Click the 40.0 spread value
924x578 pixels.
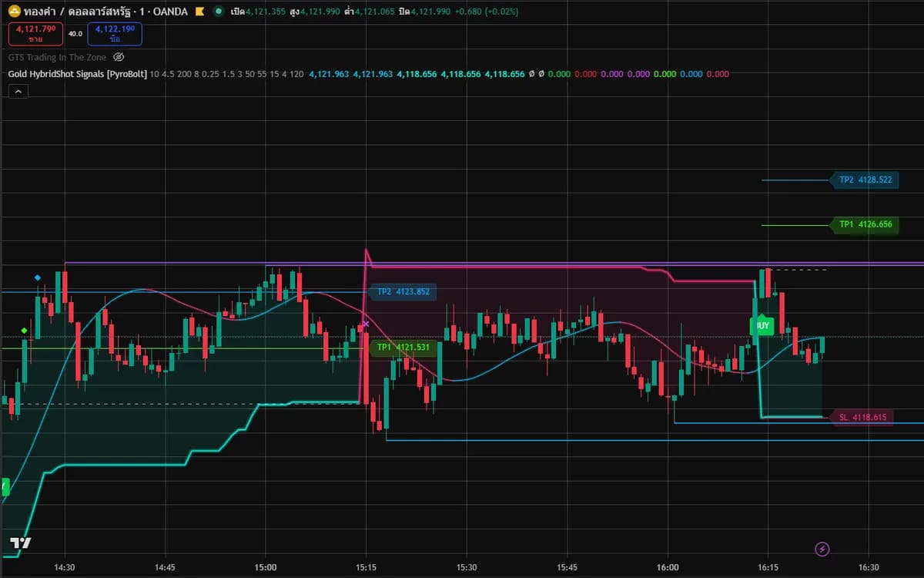pyautogui.click(x=75, y=33)
